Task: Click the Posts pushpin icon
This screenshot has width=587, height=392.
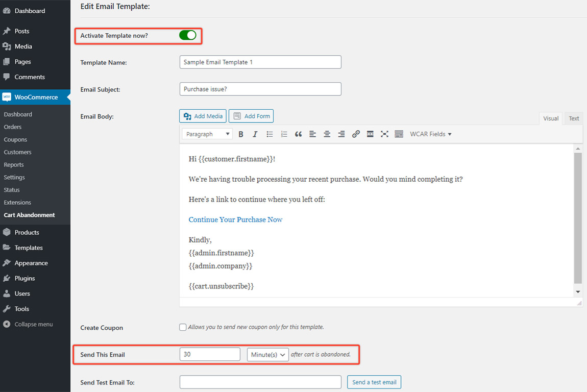Action: point(7,31)
